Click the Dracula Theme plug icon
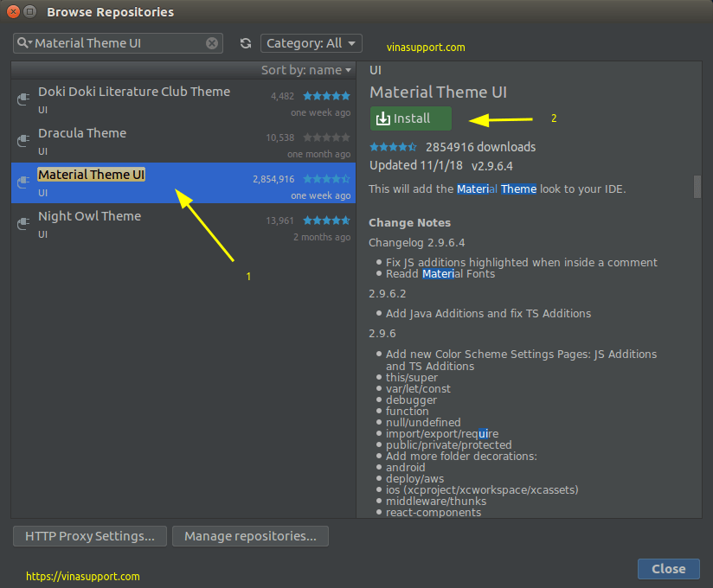This screenshot has height=588, width=713. (22, 141)
